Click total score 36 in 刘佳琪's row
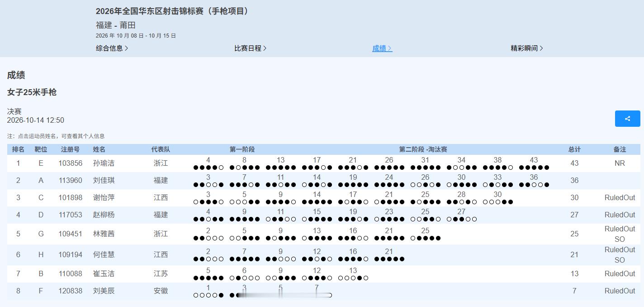644x307 pixels. pos(574,180)
